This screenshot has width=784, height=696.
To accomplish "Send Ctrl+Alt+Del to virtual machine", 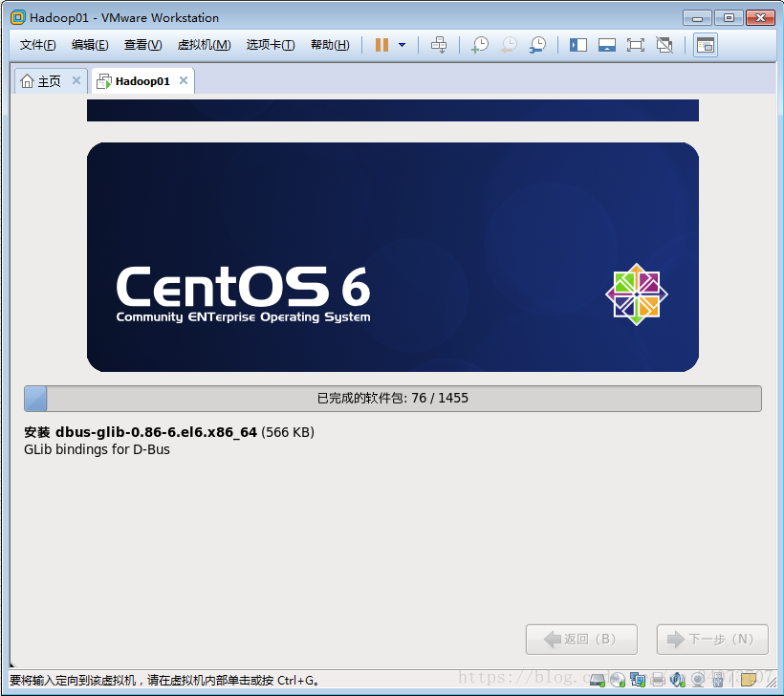I will (439, 45).
